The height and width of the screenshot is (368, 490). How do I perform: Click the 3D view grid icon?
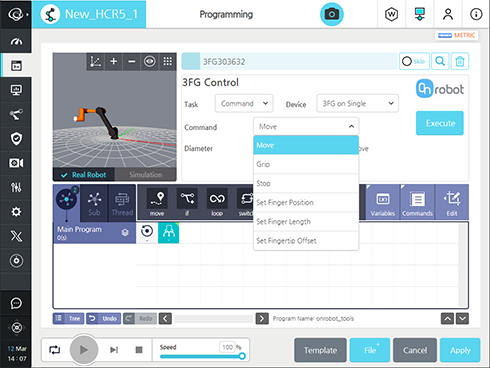point(168,61)
